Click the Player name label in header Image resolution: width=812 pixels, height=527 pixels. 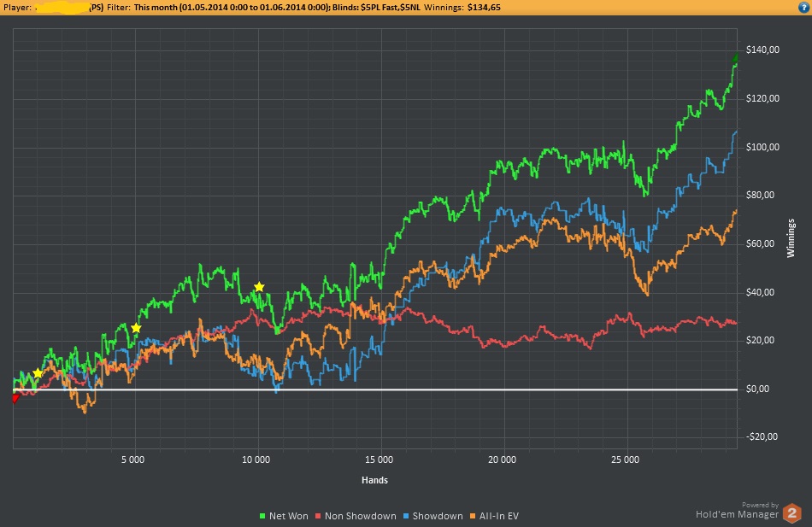(21, 8)
